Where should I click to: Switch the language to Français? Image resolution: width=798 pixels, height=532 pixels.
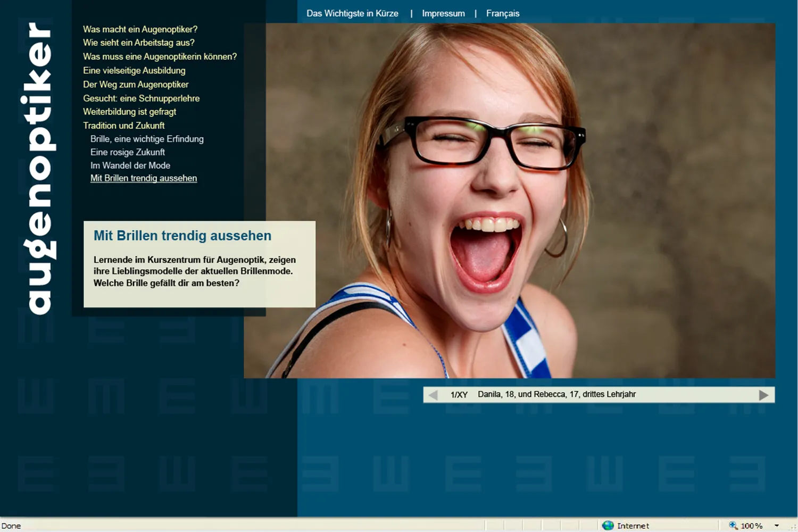(502, 13)
